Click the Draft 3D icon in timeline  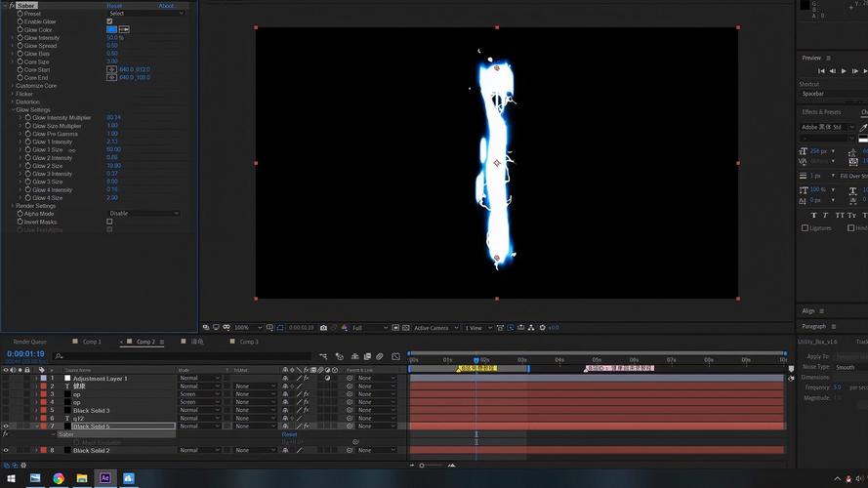tap(340, 357)
